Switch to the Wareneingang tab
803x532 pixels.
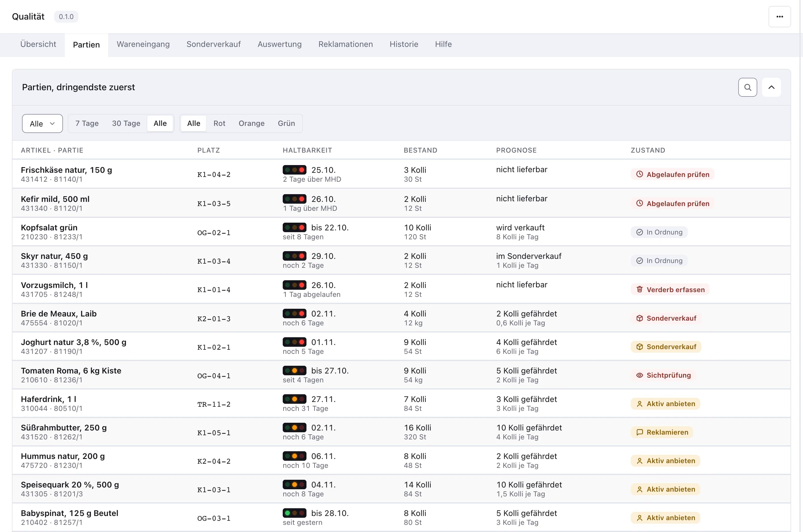143,45
